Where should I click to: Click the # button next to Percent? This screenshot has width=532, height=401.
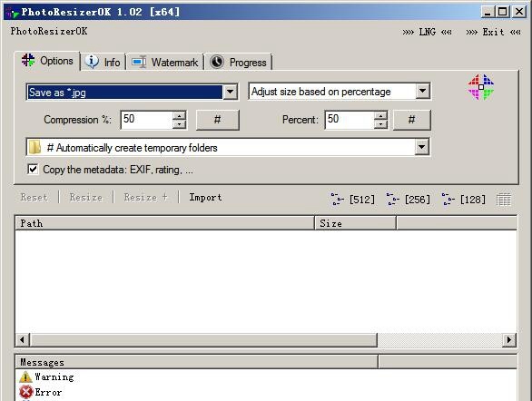[411, 120]
